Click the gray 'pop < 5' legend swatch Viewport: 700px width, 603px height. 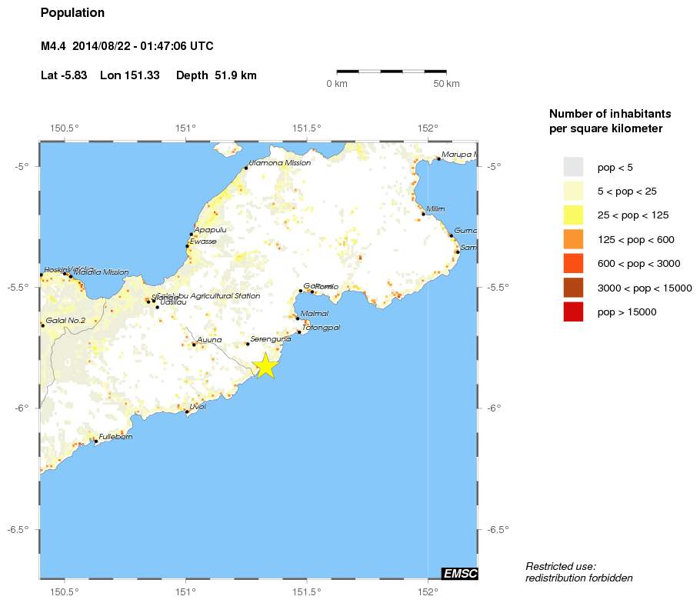pos(573,167)
